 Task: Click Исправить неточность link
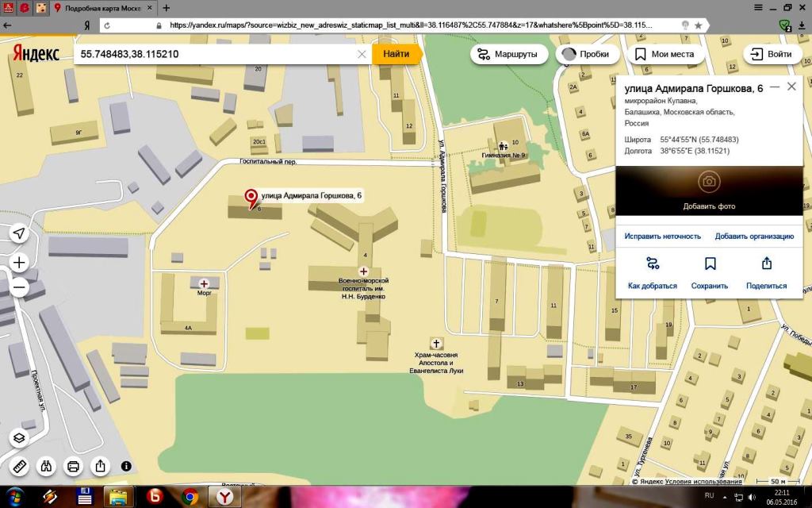tap(662, 236)
